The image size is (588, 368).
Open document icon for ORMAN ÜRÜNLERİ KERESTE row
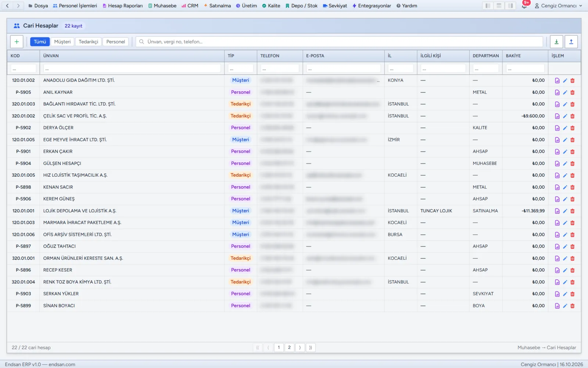[557, 258]
